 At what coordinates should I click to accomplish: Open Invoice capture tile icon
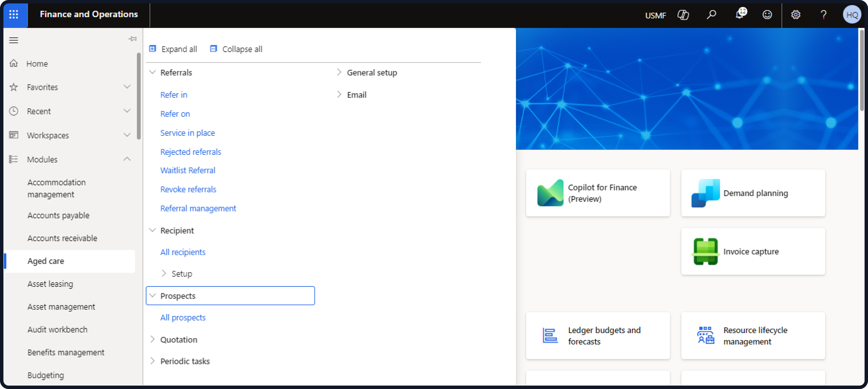pyautogui.click(x=705, y=251)
